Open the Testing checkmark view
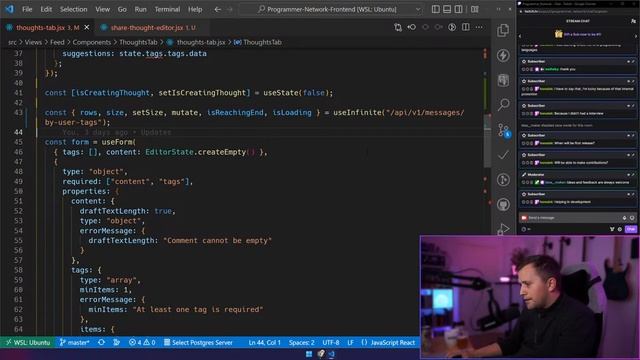The width and height of the screenshot is (640, 360). tap(503, 155)
